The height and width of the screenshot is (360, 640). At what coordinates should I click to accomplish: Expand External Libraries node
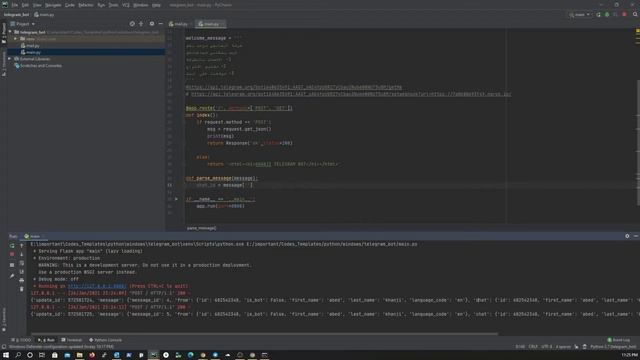[10, 59]
